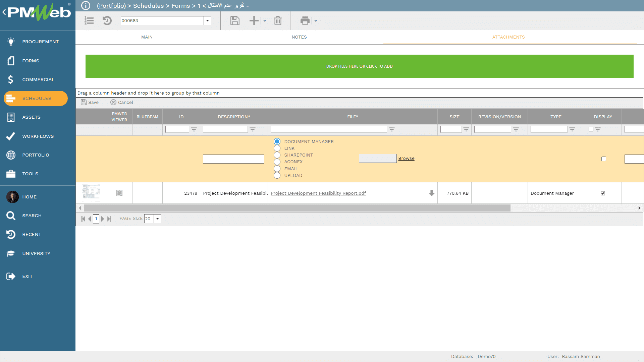This screenshot has width=644, height=362.
Task: Click the Type column filter icon
Action: 572,129
